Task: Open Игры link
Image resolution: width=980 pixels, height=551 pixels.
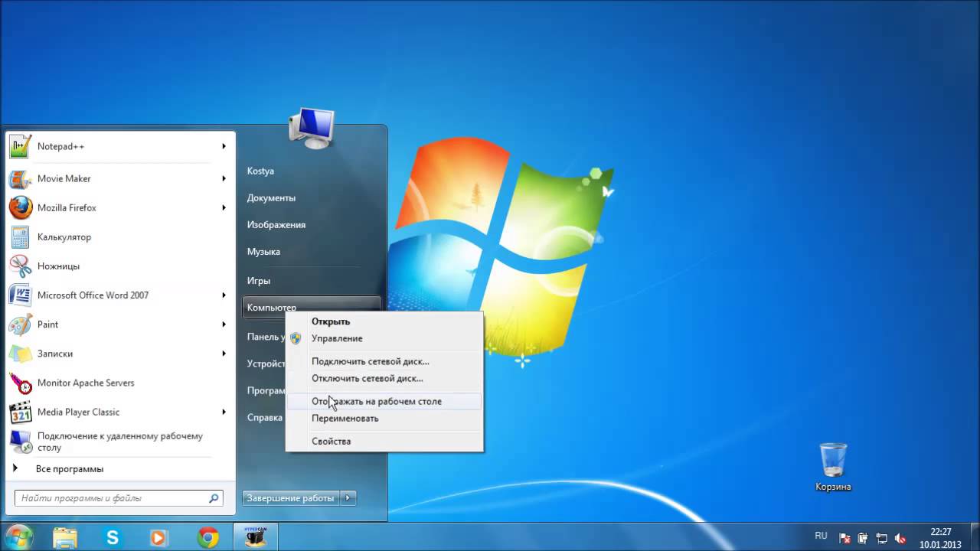Action: [259, 281]
